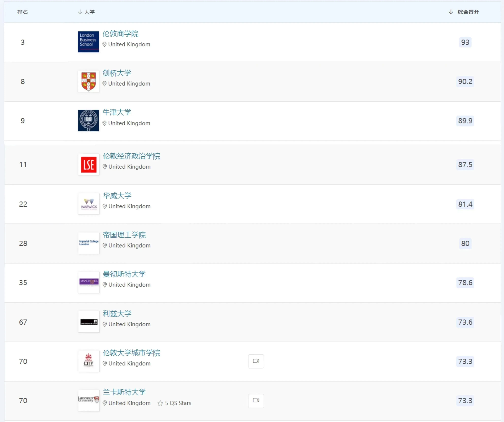Viewport: 504px width, 422px height.
Task: Open the LSE red logo
Action: pos(89,165)
